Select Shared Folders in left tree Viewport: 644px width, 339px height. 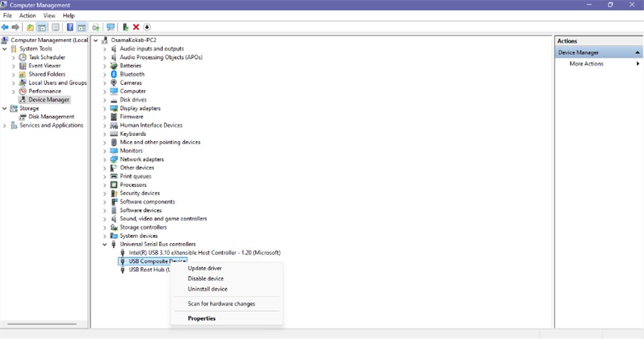(47, 74)
